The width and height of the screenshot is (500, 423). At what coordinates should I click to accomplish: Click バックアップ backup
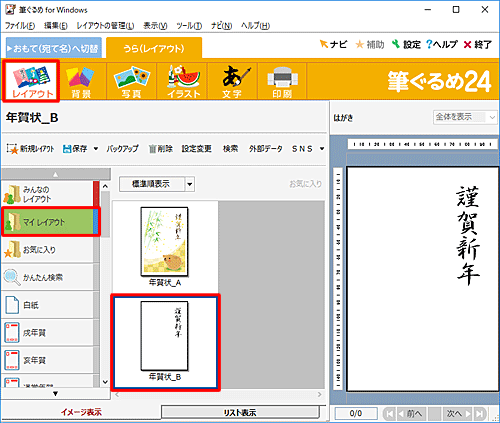[x=122, y=149]
